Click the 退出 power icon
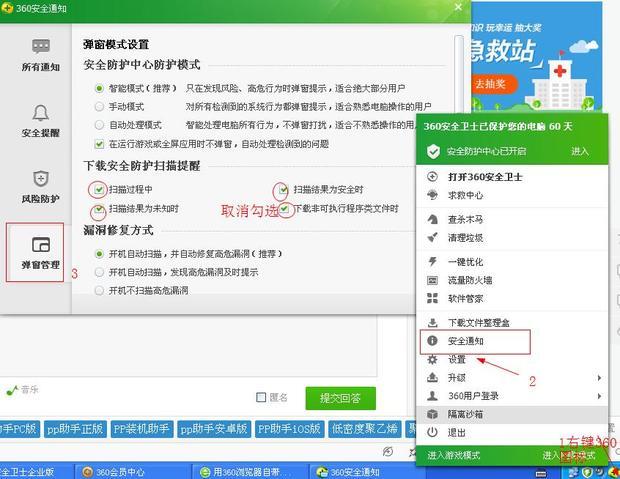The height and width of the screenshot is (479, 620). click(433, 432)
